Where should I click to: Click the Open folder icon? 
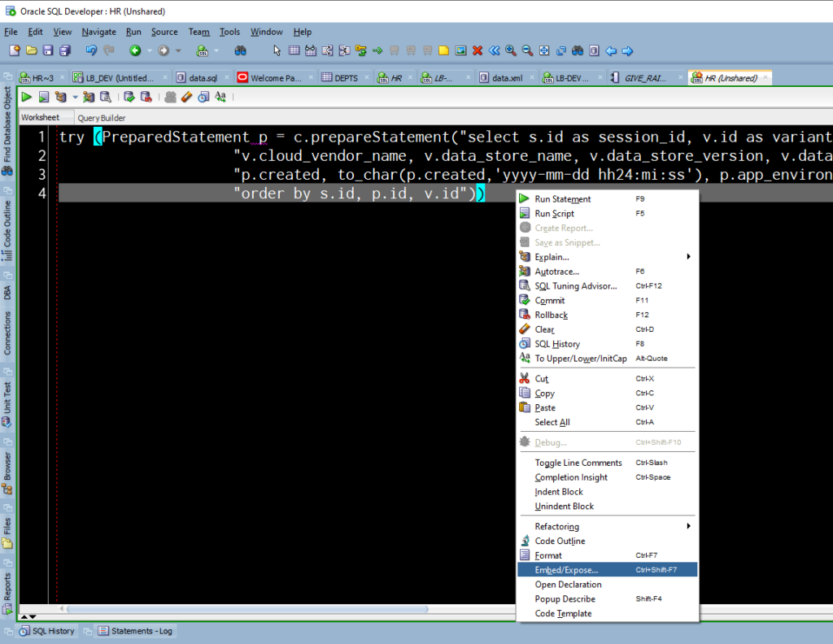(31, 50)
